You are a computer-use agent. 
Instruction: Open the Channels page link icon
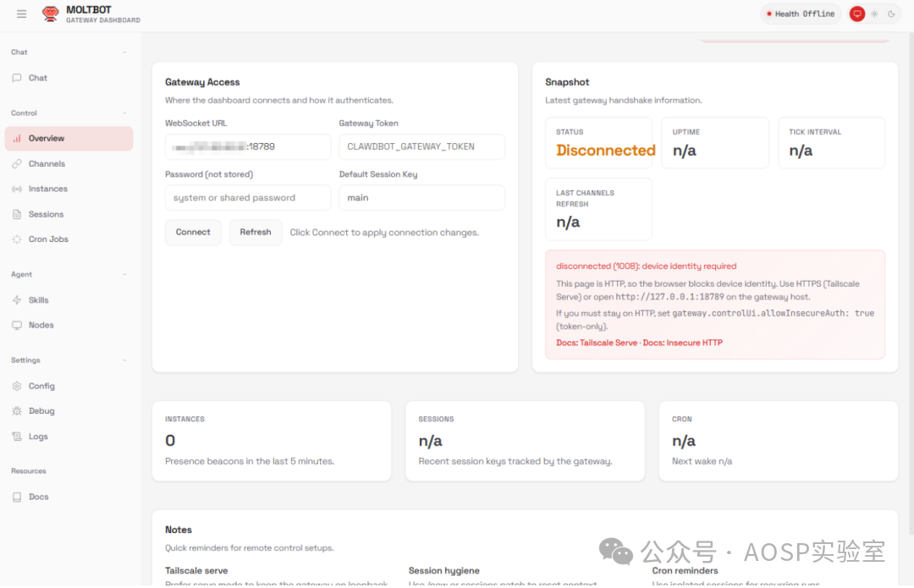pyautogui.click(x=17, y=164)
